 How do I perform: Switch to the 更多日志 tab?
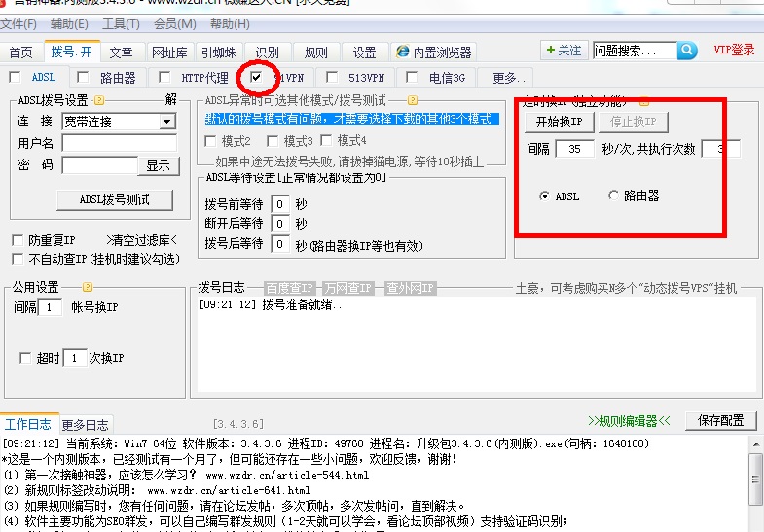(86, 425)
